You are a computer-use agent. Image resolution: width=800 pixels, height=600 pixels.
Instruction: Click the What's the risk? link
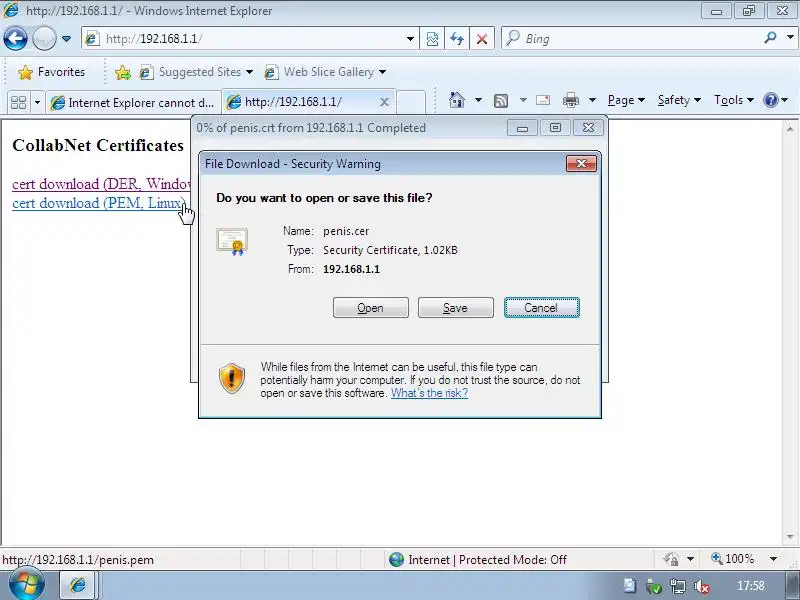(429, 393)
